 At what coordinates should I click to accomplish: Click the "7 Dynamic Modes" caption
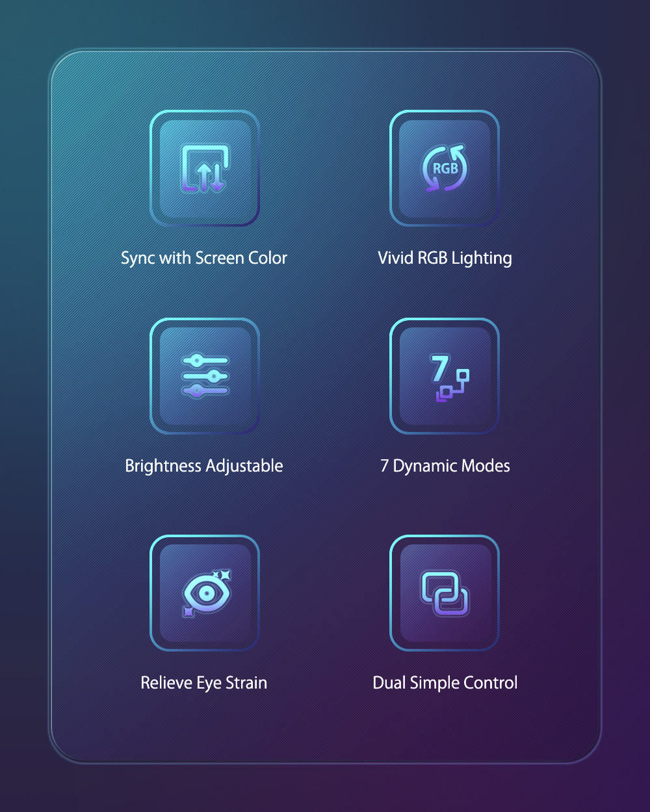pos(445,466)
